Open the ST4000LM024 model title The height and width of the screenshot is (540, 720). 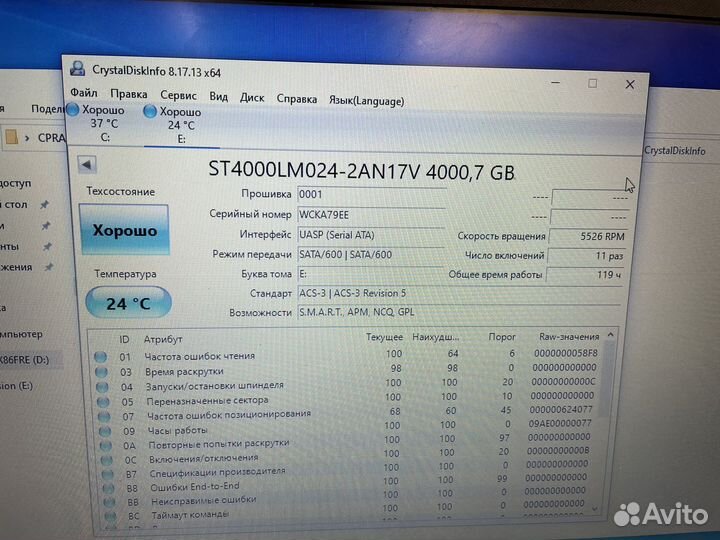click(x=361, y=171)
